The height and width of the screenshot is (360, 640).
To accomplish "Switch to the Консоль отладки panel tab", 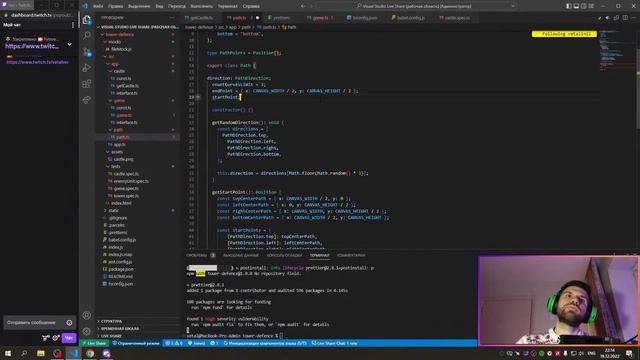I will coord(284,256).
